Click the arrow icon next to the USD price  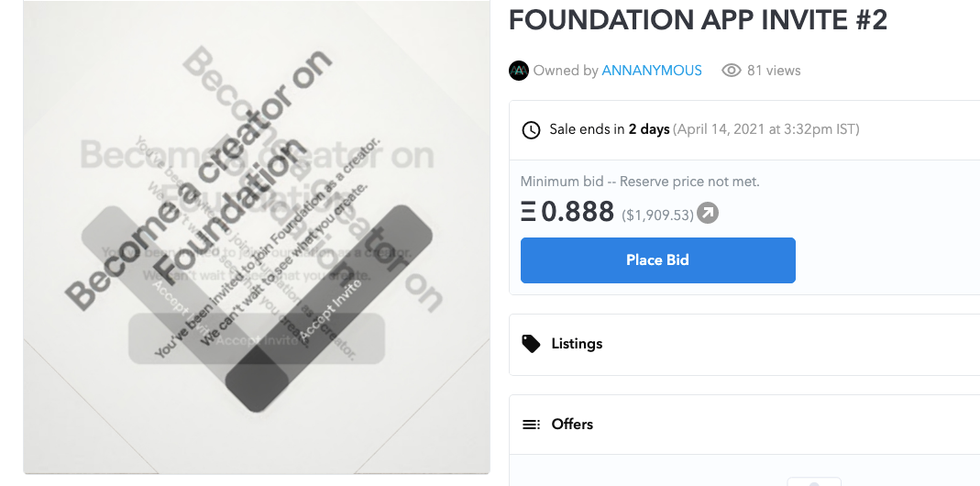(708, 214)
